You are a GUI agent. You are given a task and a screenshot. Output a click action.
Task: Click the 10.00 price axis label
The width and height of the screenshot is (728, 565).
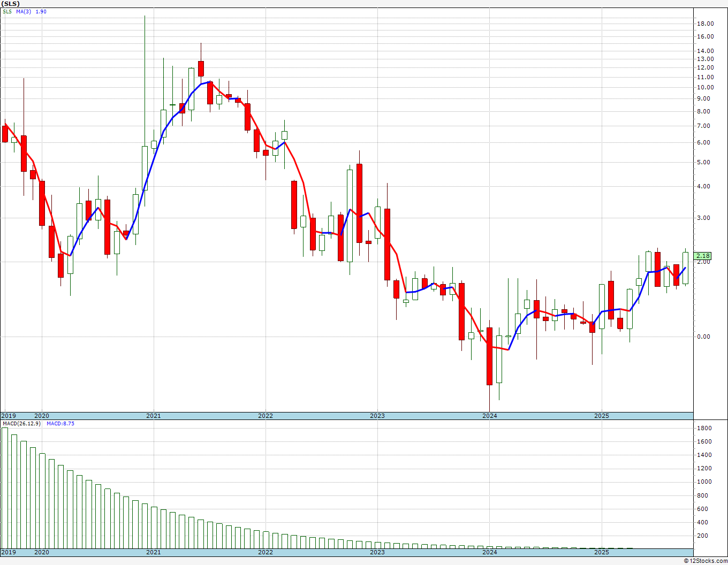(x=705, y=87)
